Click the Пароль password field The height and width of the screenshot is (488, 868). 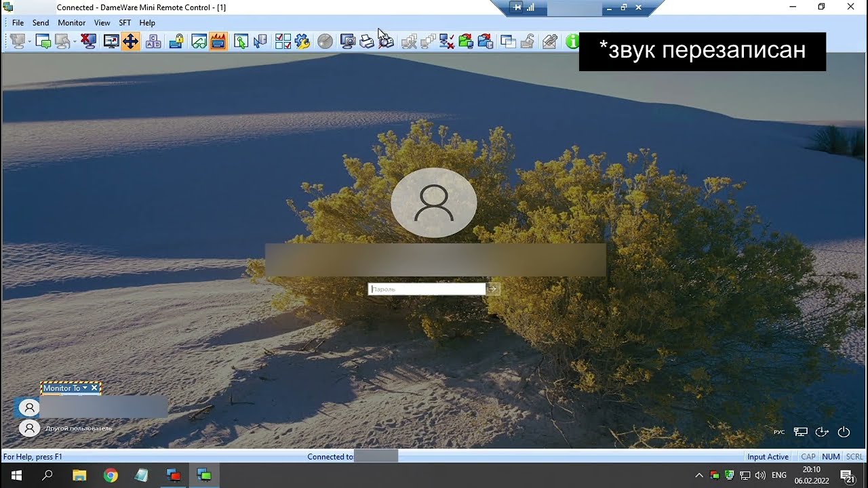[427, 289]
